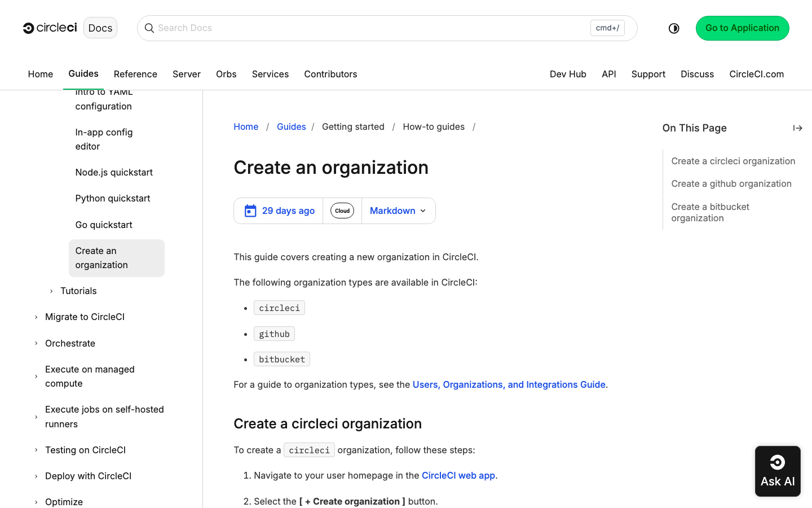Open the Home tab

[41, 74]
